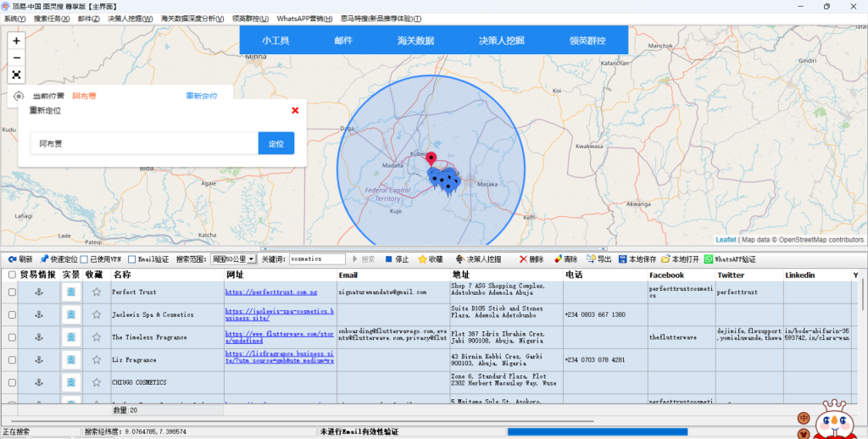
Task: Enable the 已使用VPN checkbox
Action: pyautogui.click(x=84, y=259)
